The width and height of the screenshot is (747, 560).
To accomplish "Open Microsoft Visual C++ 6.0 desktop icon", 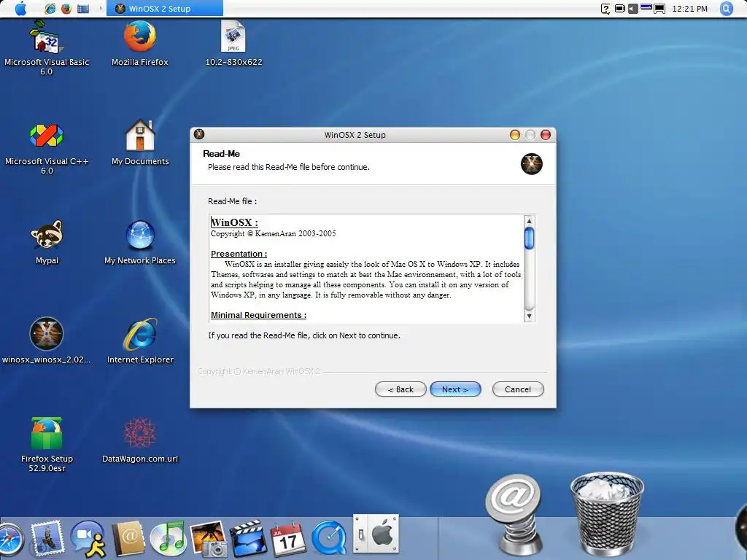I will point(47,147).
